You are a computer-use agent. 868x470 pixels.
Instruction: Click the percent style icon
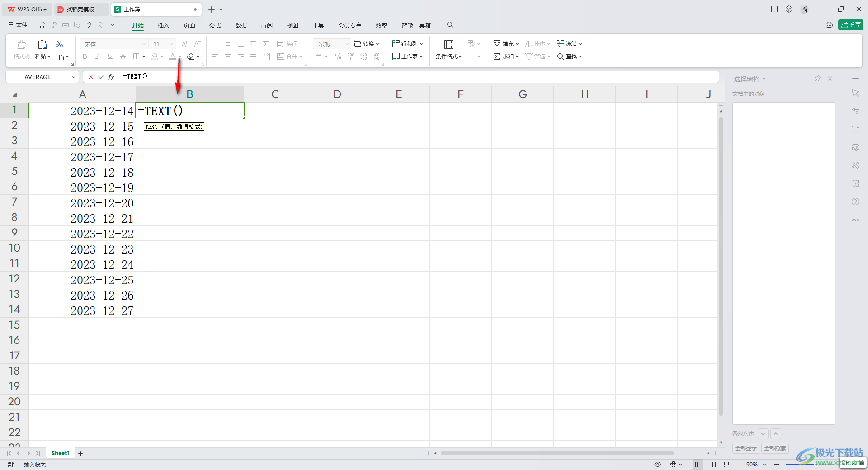click(338, 56)
